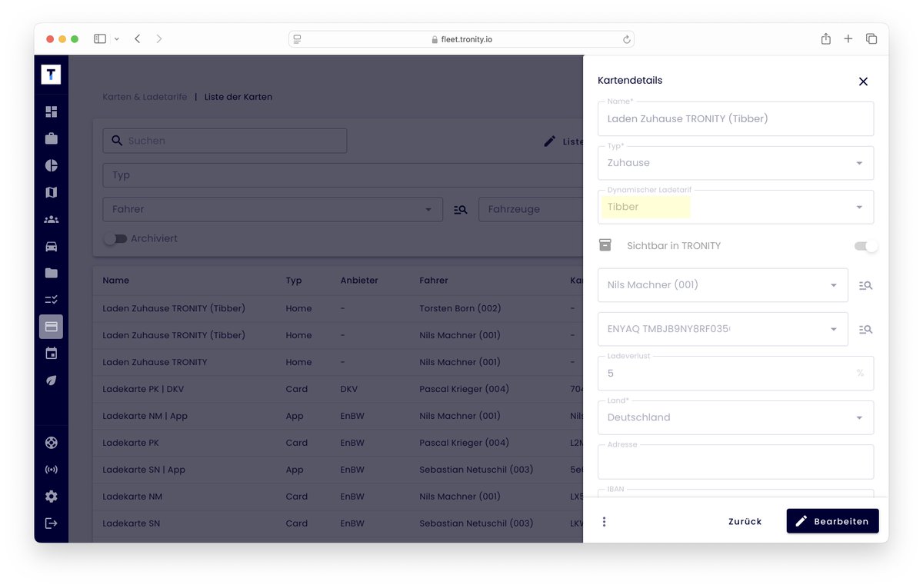Click the logout icon in sidebar
Screen dimensions: 923x588
51,523
